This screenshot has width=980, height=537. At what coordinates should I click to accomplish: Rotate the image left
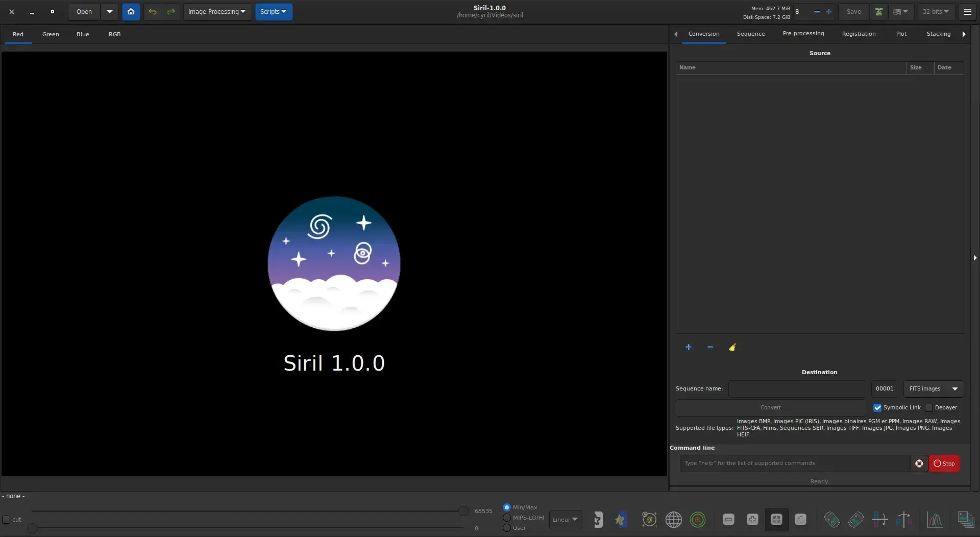831,519
